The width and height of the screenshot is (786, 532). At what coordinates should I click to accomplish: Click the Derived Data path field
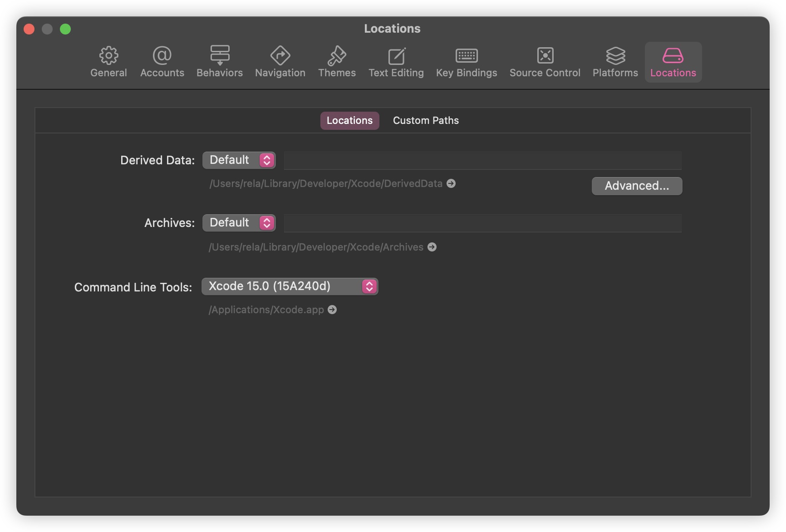pyautogui.click(x=483, y=160)
